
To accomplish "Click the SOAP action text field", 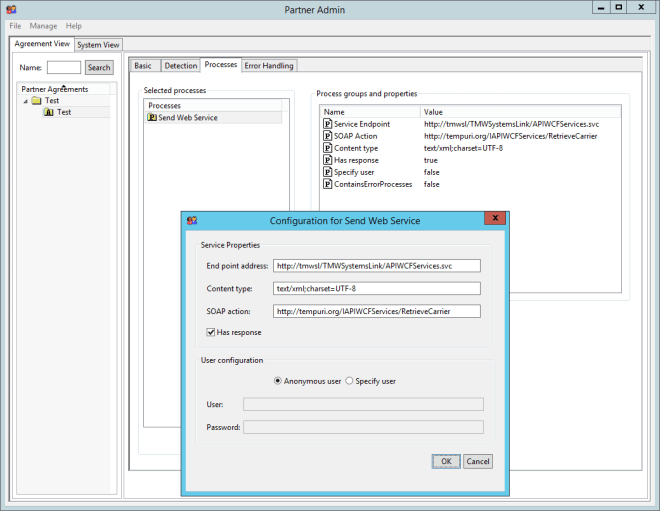I will point(377,311).
